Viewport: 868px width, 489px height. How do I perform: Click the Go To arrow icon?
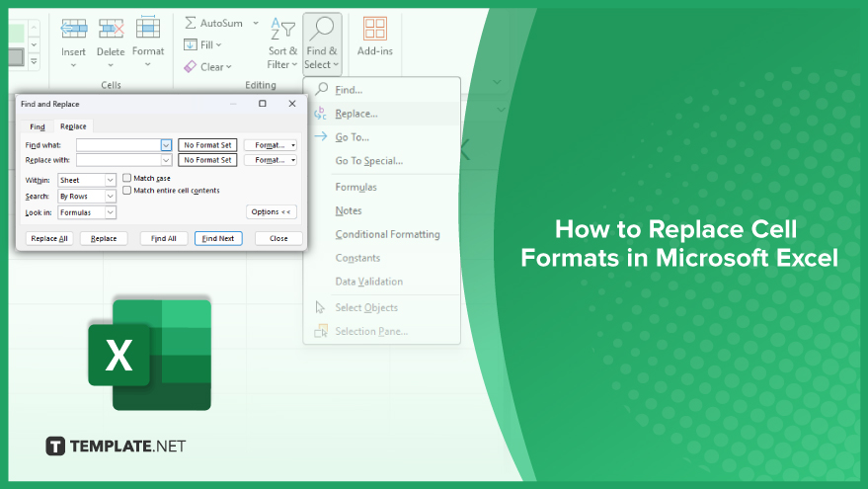tap(321, 136)
